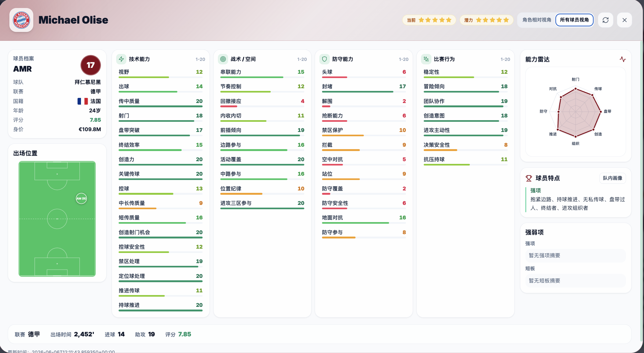
Task: Select the 所有球员视角 view
Action: 574,20
